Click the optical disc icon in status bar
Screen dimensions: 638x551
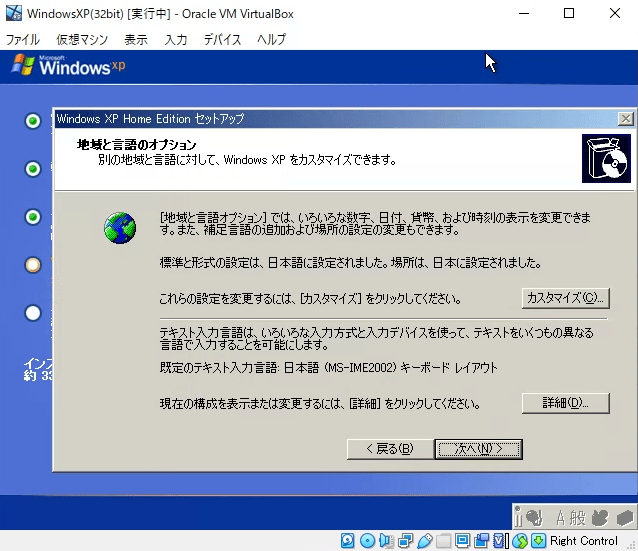pyautogui.click(x=367, y=540)
